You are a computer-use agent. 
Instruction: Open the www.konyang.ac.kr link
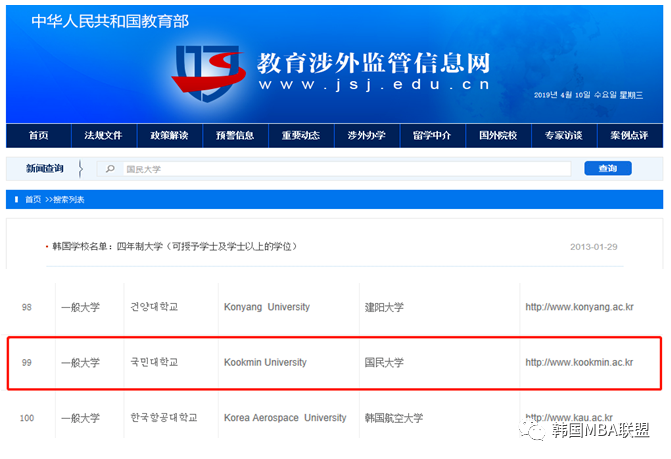(x=579, y=307)
